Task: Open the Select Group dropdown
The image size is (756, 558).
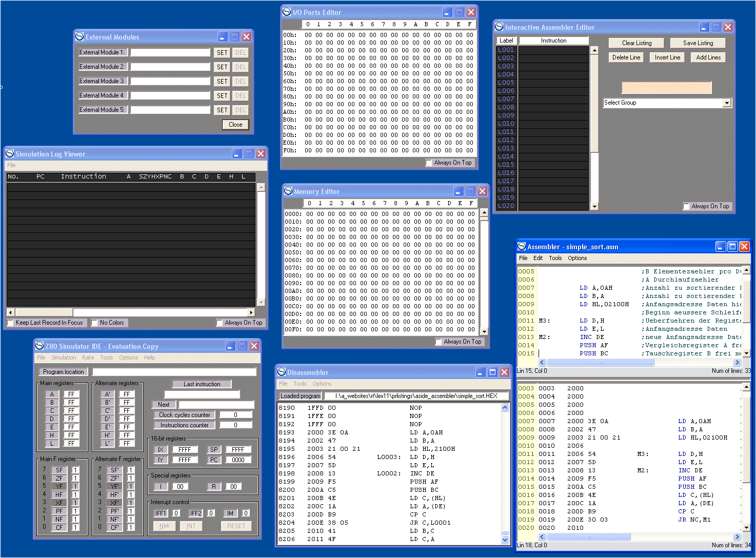Action: (726, 103)
